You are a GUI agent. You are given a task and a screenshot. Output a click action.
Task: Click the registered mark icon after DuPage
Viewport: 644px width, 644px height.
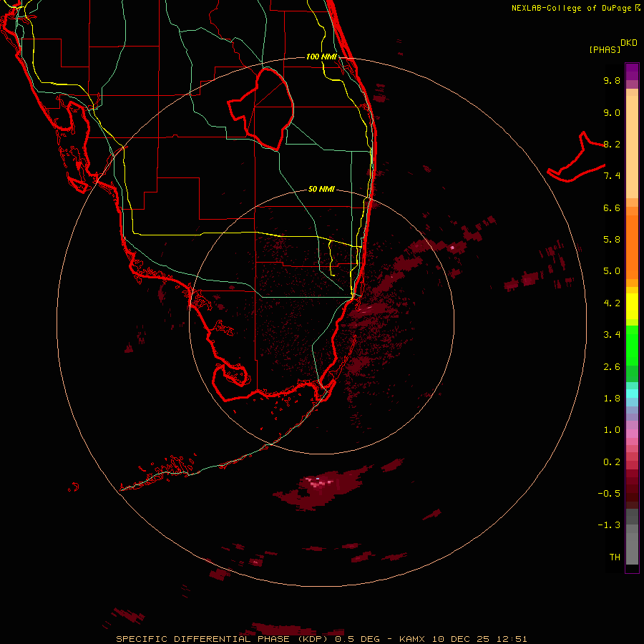pyautogui.click(x=638, y=7)
